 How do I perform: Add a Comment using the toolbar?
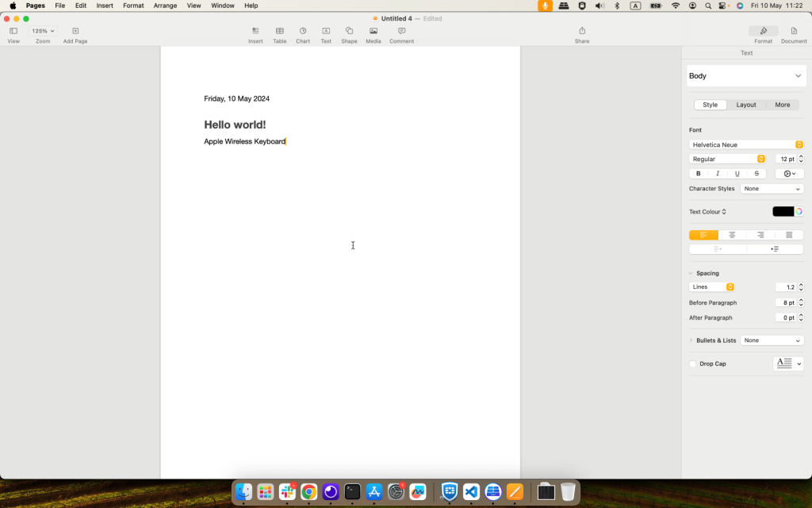(x=401, y=32)
